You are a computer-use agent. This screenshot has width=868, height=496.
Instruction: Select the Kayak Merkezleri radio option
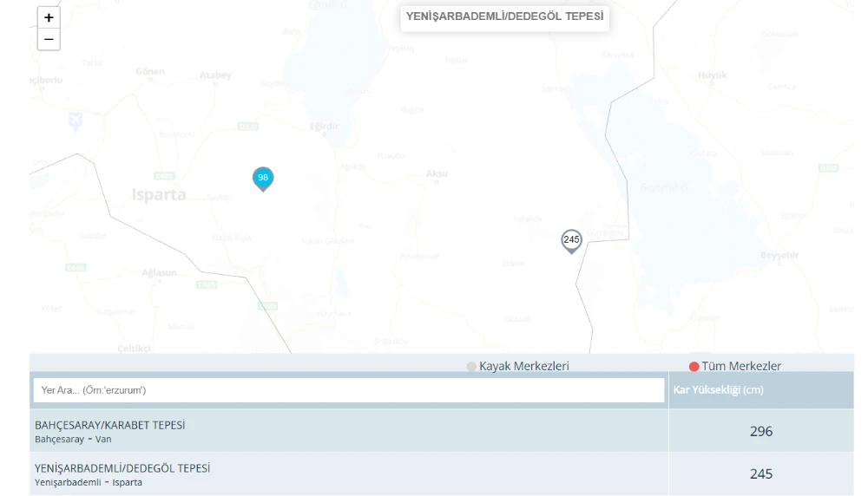[472, 367]
